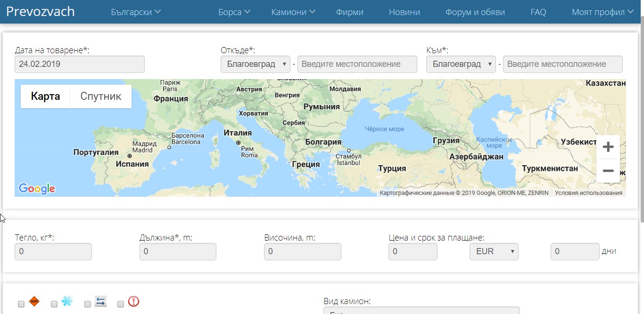
Task: Click the payment term дни field
Action: tap(575, 252)
